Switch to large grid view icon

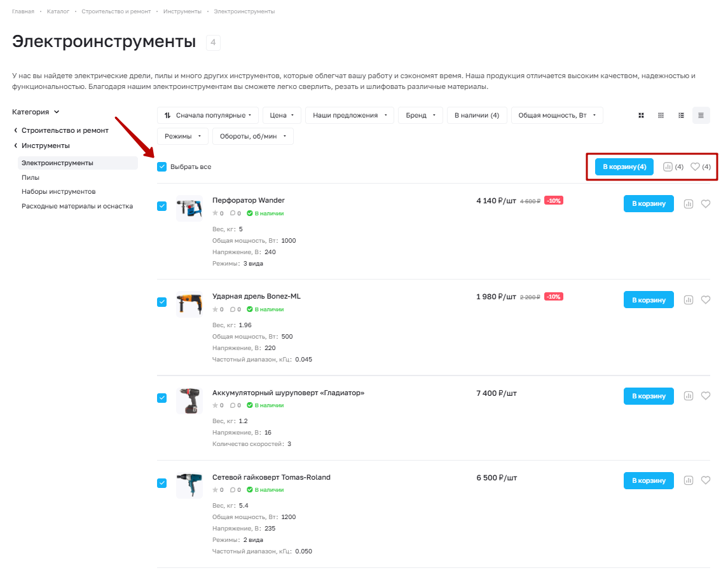641,115
